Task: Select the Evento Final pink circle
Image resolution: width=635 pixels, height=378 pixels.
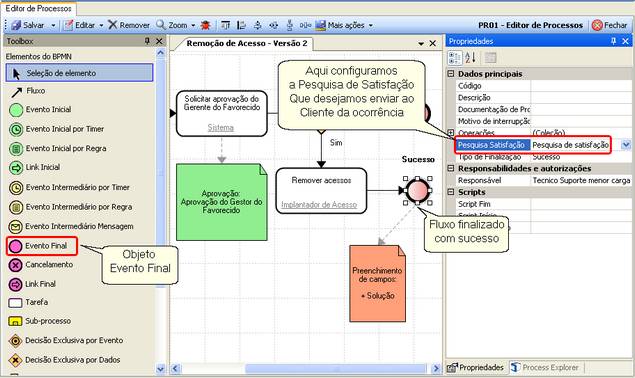Action: 15,246
